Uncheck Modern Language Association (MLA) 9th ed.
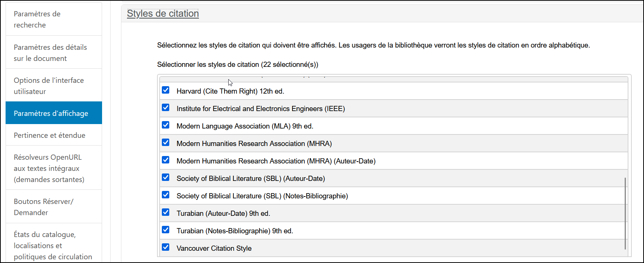The height and width of the screenshot is (263, 644). point(166,125)
